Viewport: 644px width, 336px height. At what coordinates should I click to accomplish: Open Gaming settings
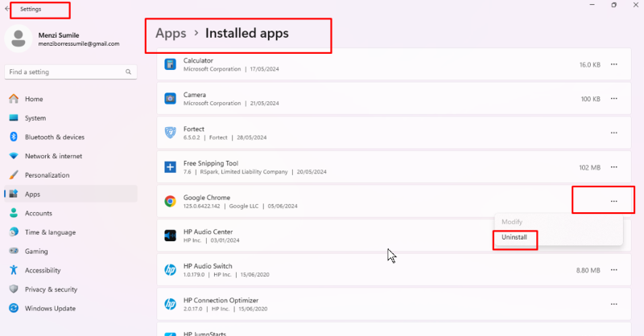(x=71, y=251)
